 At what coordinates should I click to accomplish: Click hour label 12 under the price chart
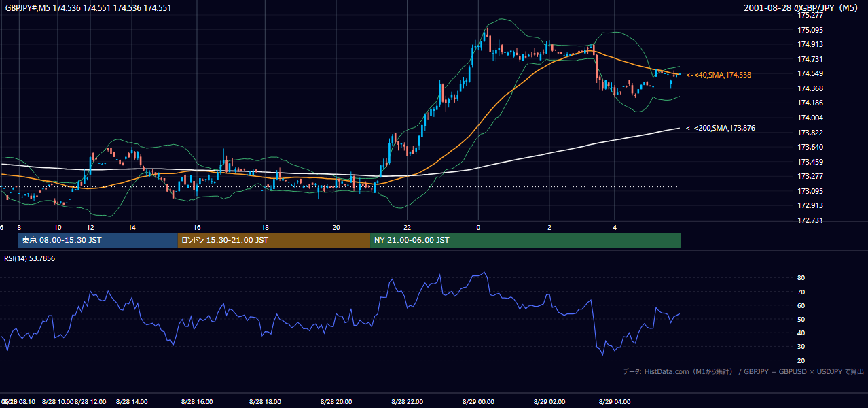tap(90, 227)
